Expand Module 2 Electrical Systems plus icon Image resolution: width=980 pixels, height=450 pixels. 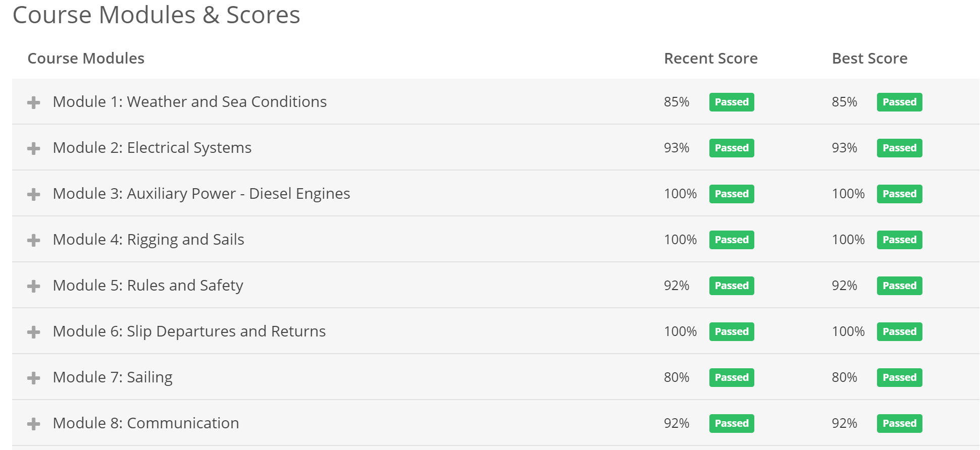34,148
